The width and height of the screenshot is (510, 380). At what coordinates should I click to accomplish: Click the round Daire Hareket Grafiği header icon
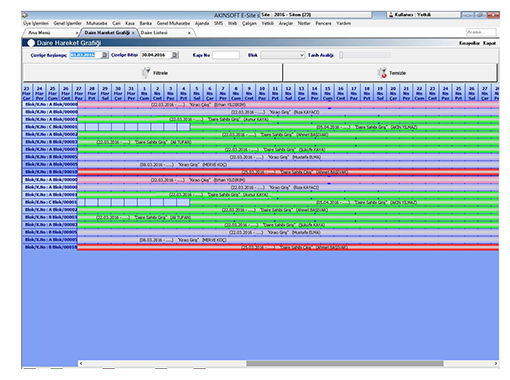(x=31, y=43)
